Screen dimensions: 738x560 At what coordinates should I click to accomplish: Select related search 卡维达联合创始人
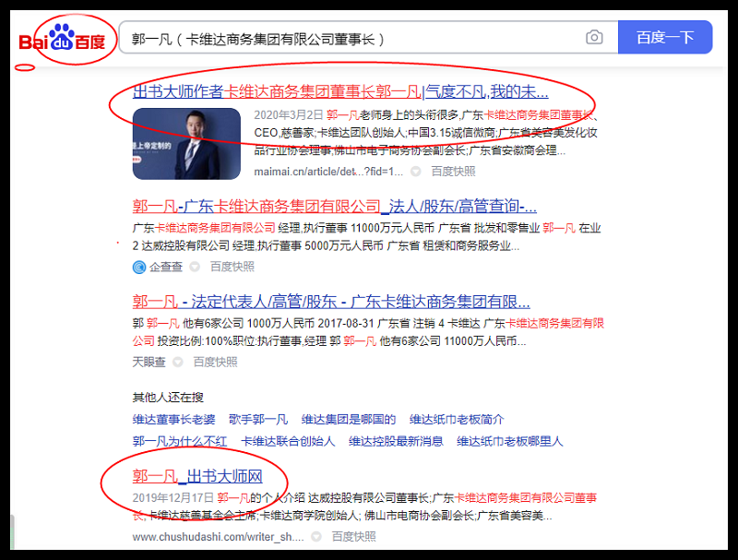[288, 441]
